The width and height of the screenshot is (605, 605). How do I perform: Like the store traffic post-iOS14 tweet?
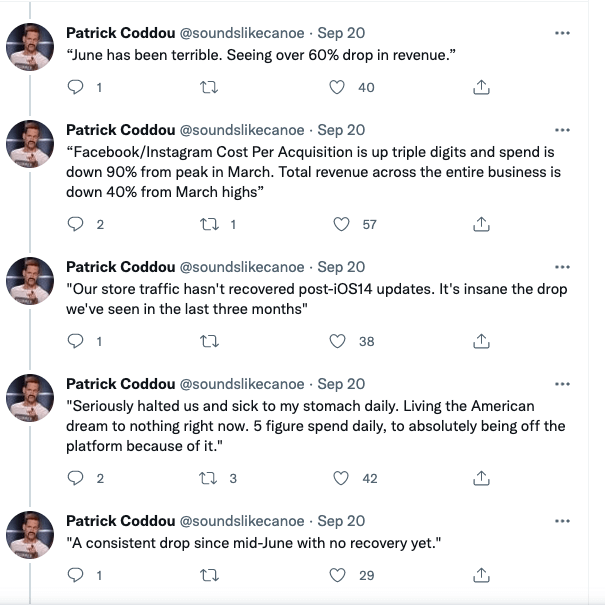[338, 341]
